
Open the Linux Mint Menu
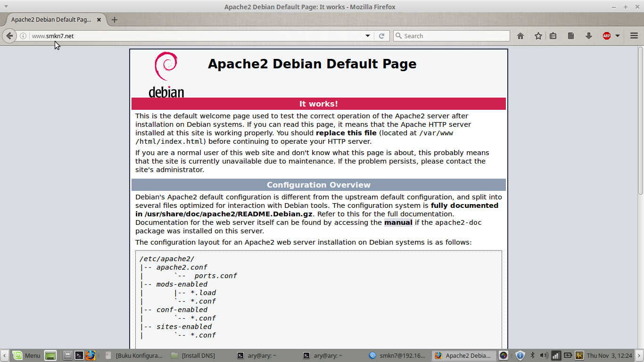[x=26, y=355]
